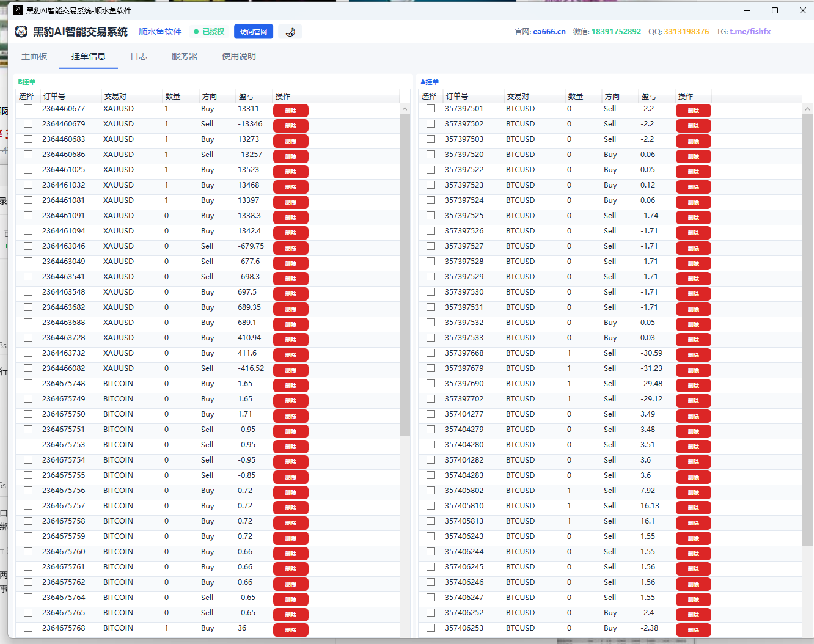Check the box for order 357406253
The height and width of the screenshot is (644, 814).
click(431, 628)
